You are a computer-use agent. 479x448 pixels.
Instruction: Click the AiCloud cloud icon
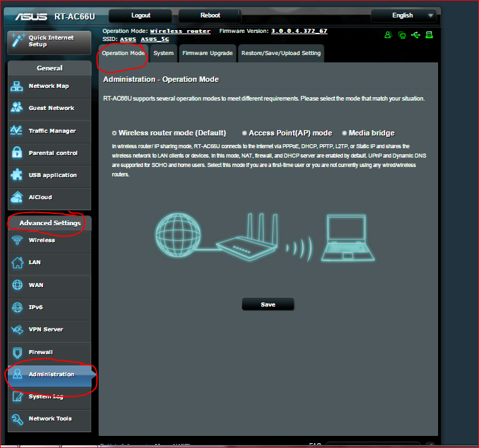click(17, 197)
